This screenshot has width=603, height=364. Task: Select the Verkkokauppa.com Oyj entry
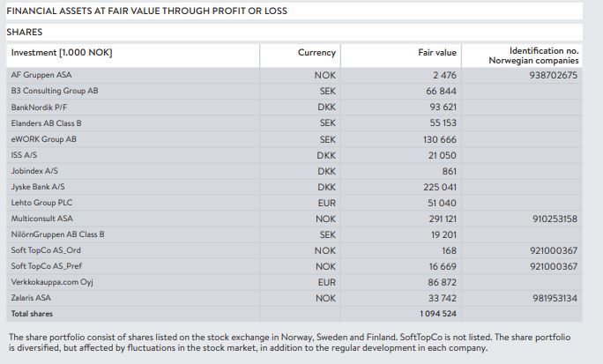click(51, 282)
